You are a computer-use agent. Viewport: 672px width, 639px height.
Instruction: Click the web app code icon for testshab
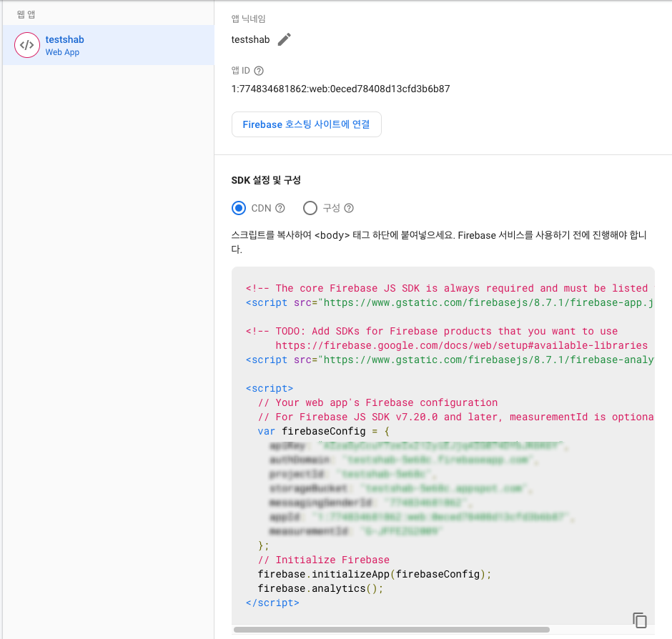point(27,45)
